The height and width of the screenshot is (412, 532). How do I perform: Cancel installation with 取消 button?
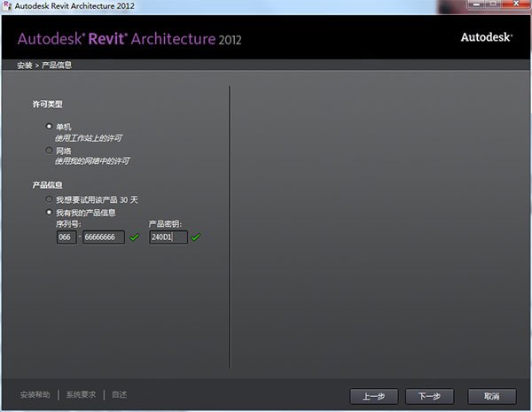(492, 396)
